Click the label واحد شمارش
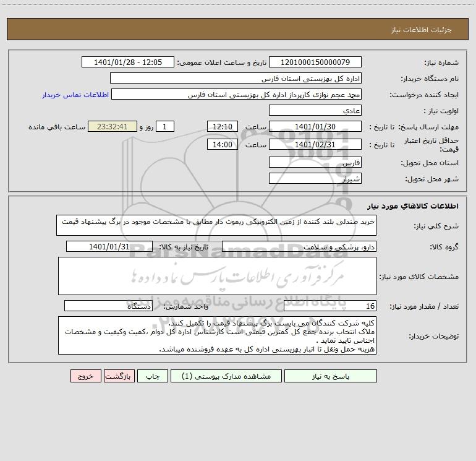476x461 pixels. [x=186, y=306]
